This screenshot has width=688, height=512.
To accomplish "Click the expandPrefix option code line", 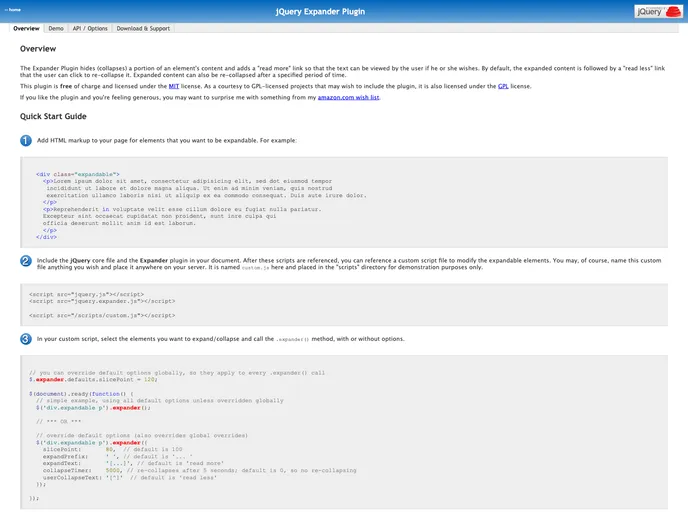I will [117, 457].
